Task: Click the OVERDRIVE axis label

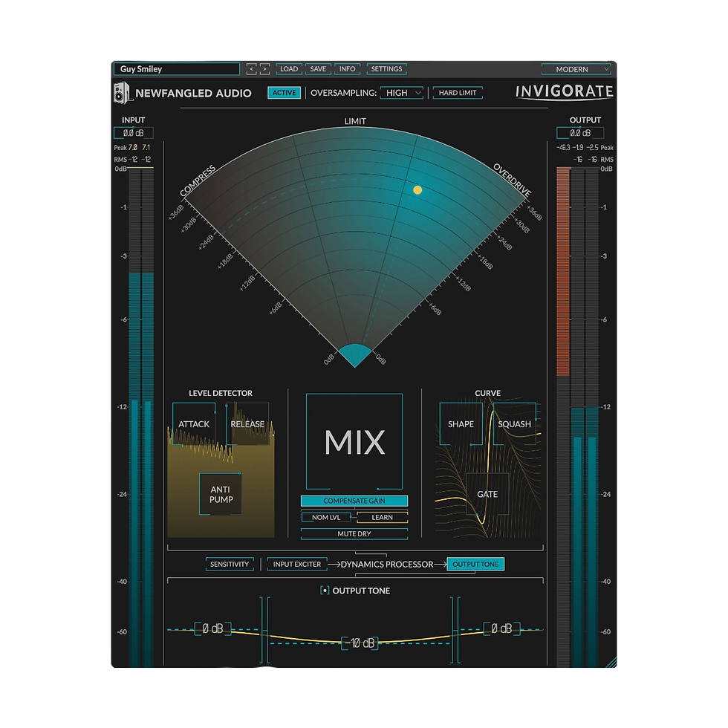Action: 512,180
